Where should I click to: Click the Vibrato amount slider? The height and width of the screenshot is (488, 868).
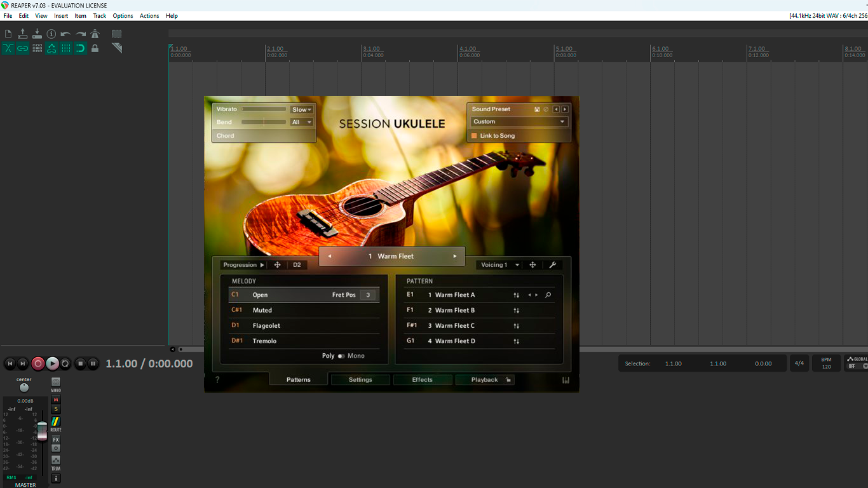click(264, 109)
